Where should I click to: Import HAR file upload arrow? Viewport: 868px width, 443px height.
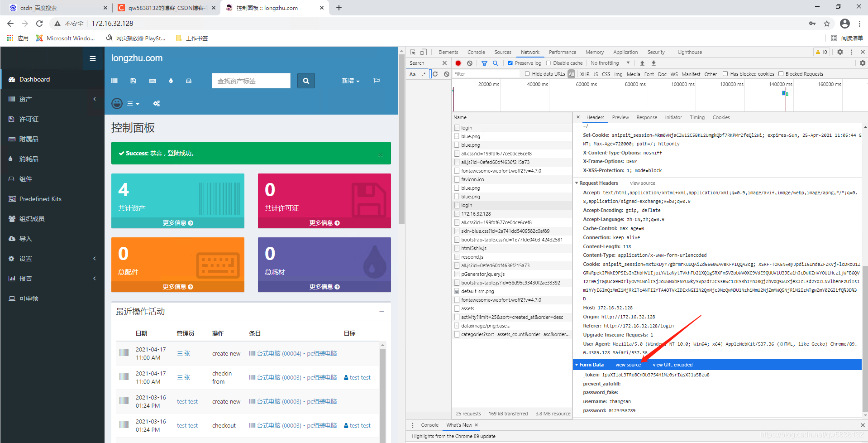pyautogui.click(x=642, y=63)
